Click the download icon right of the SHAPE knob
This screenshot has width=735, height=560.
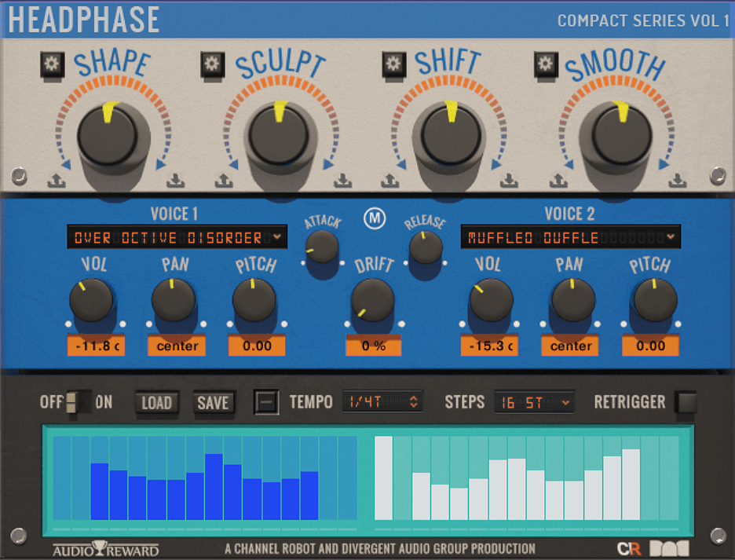pos(175,181)
